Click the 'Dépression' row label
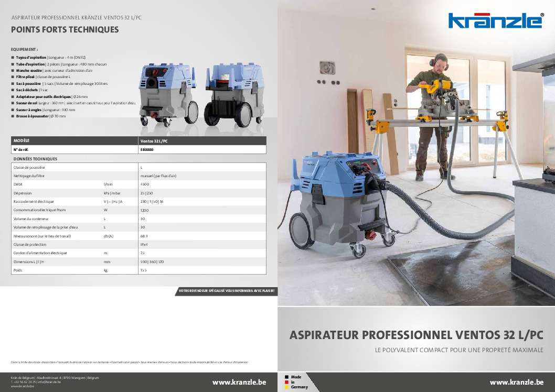Image resolution: width=555 pixels, height=392 pixels. [23, 193]
